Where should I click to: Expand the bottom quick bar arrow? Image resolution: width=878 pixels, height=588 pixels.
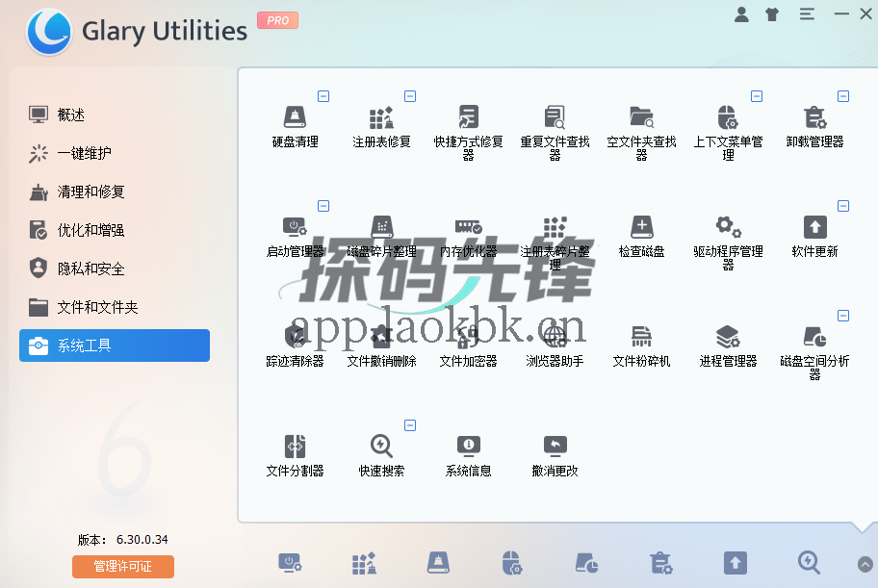[x=865, y=564]
